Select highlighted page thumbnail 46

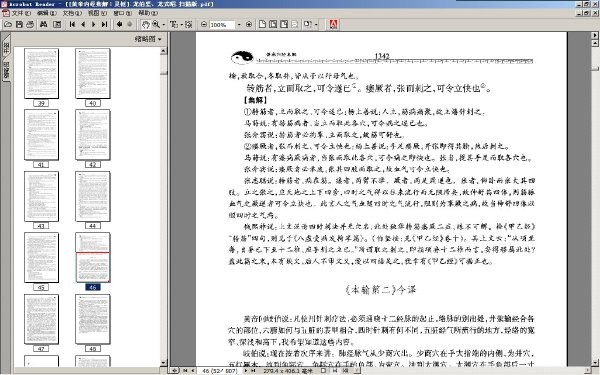[93, 258]
